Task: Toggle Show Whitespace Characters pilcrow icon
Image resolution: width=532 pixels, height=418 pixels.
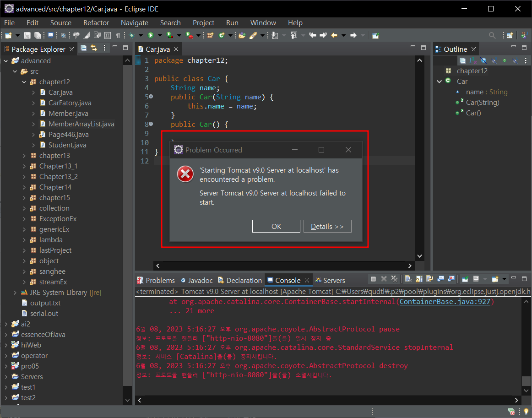Action: pos(118,35)
